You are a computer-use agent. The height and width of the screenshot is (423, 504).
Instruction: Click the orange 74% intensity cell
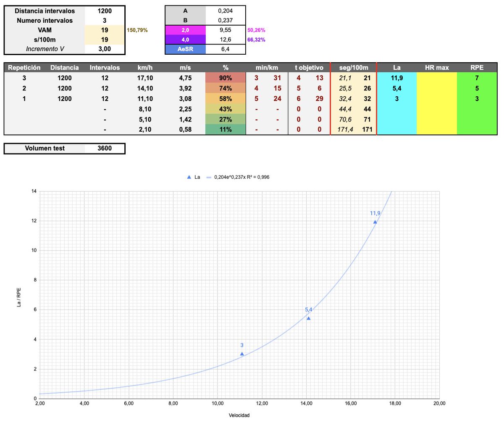click(226, 88)
